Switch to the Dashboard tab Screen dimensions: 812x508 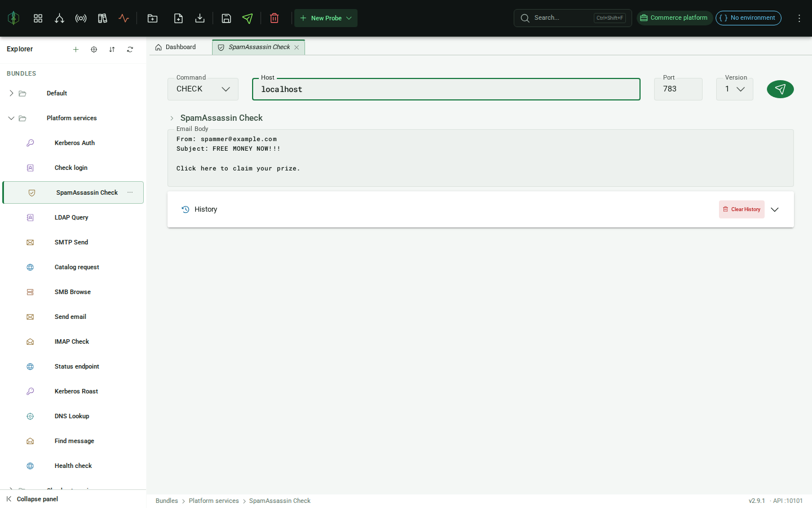point(175,47)
